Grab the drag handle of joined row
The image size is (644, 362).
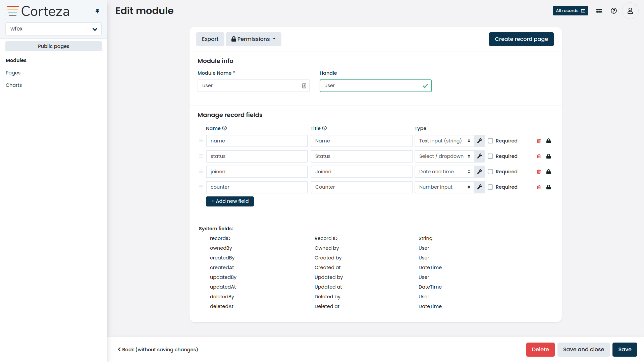201,171
